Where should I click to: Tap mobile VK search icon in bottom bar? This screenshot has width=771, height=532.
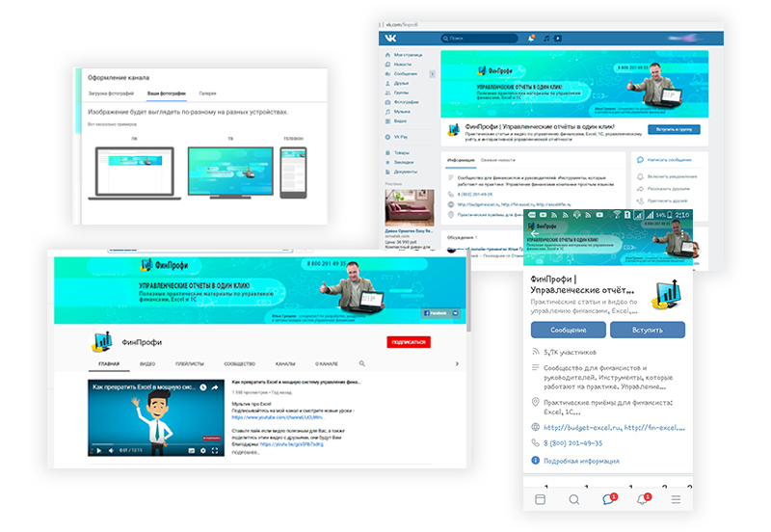(x=573, y=499)
